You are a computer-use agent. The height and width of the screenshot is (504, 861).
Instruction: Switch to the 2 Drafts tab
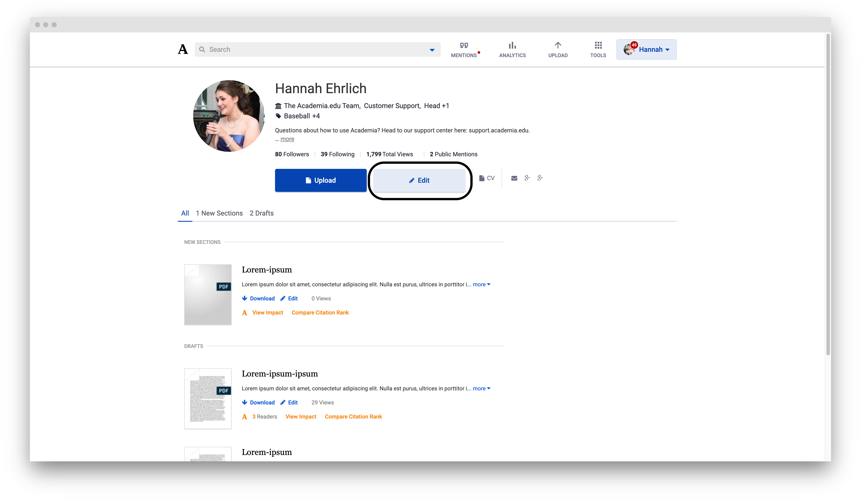[x=261, y=213]
